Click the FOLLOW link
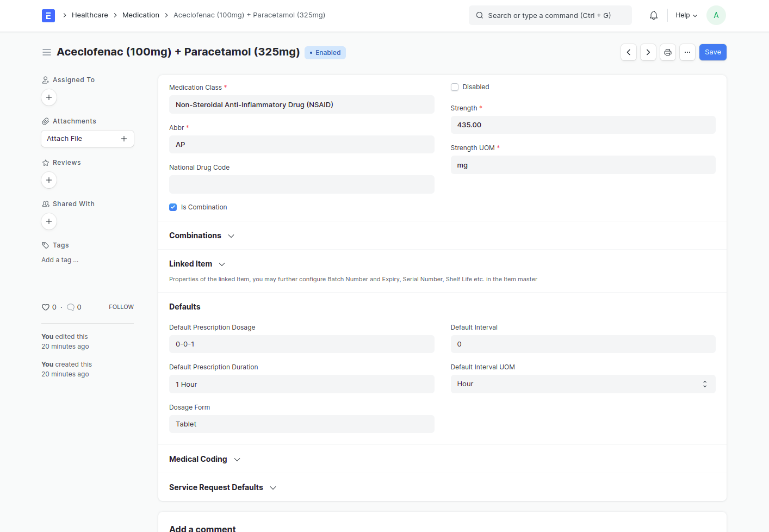 pyautogui.click(x=121, y=307)
